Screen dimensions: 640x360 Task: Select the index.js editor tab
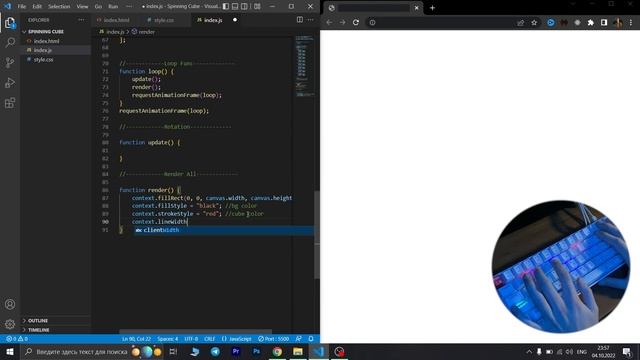tap(212, 20)
